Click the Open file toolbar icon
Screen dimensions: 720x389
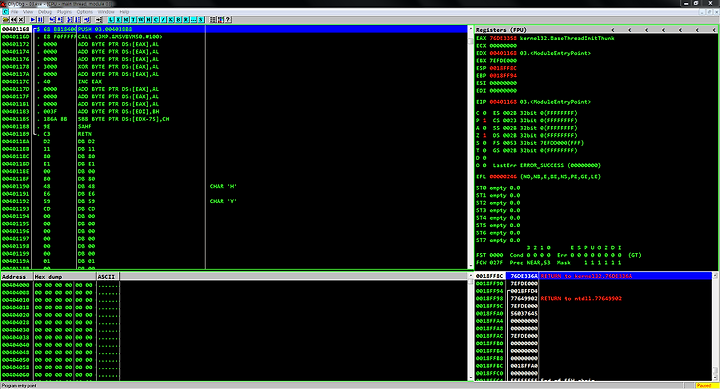click(6, 20)
